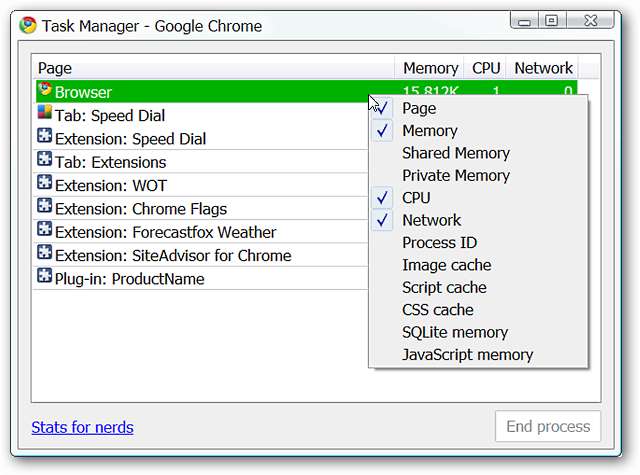Uncheck the Page column option
640x475 pixels.
(x=419, y=108)
